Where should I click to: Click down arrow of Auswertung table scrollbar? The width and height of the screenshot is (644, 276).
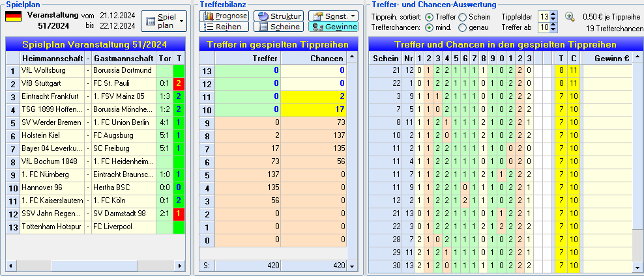pyautogui.click(x=637, y=266)
